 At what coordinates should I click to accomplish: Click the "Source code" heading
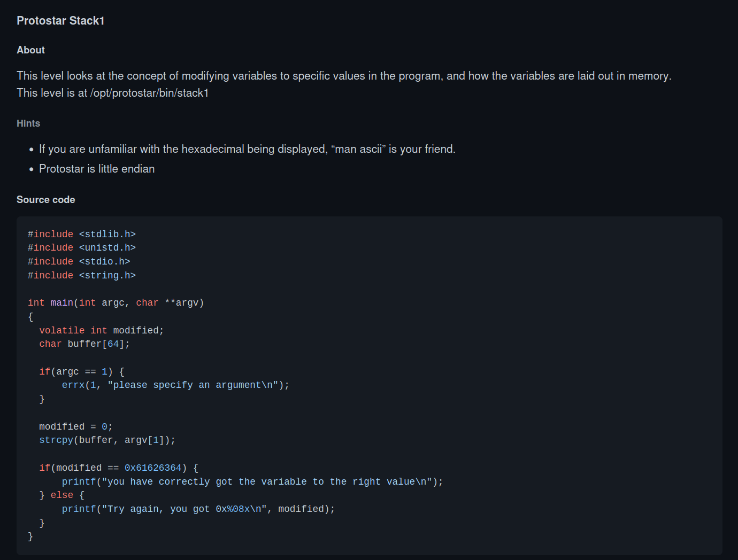(x=46, y=200)
